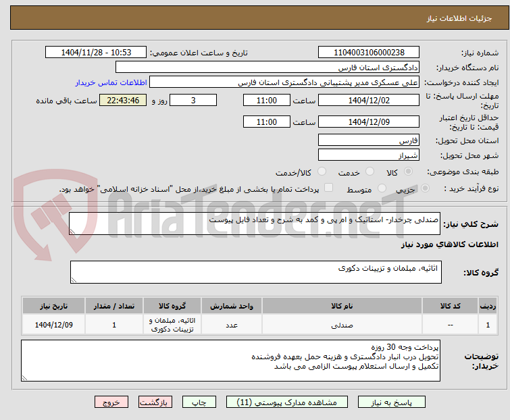The image size is (510, 420).
Task: Click the delivery province field فارس
Action: click(369, 140)
